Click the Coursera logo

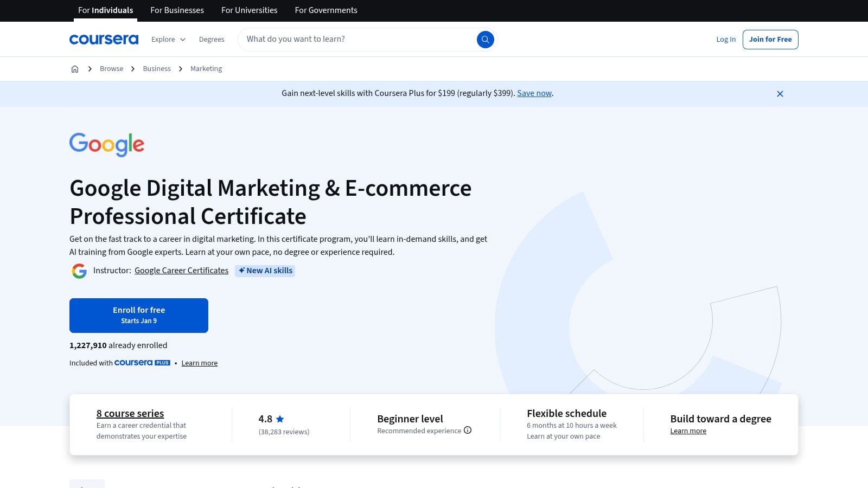click(104, 39)
